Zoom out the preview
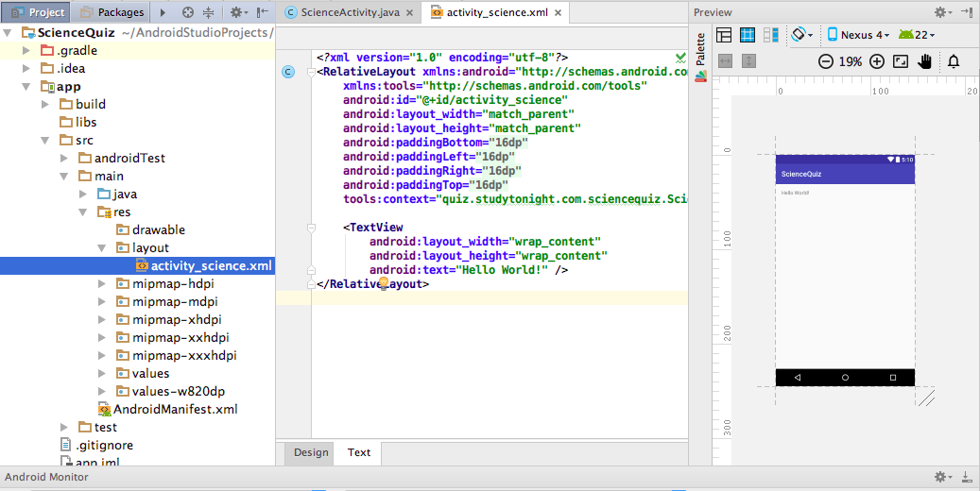980x491 pixels. (x=826, y=61)
